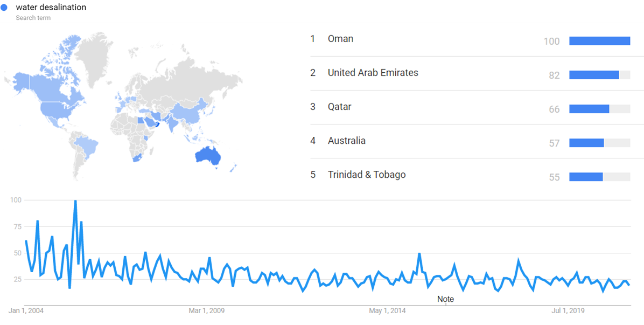
Task: Click the interest bar valued 82
Action: (594, 75)
